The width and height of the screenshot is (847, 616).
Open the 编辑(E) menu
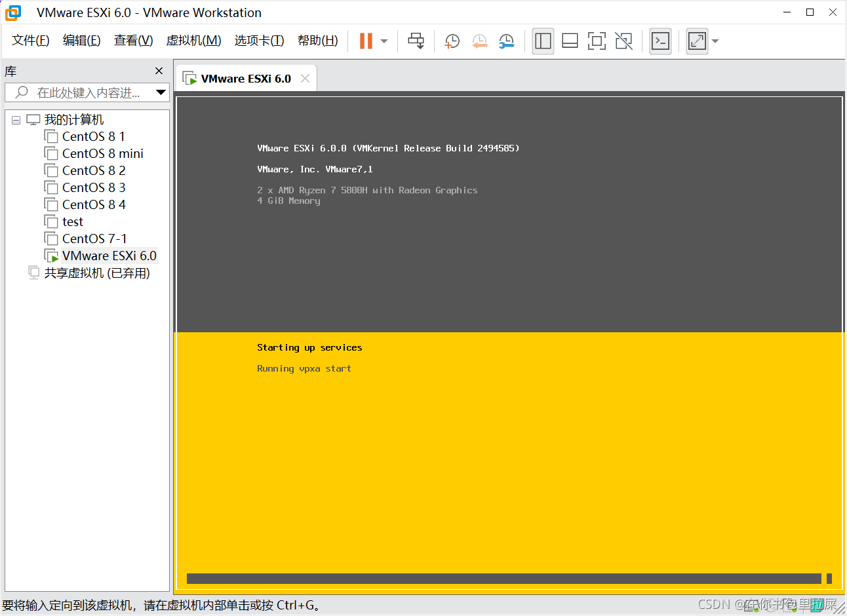tap(81, 41)
